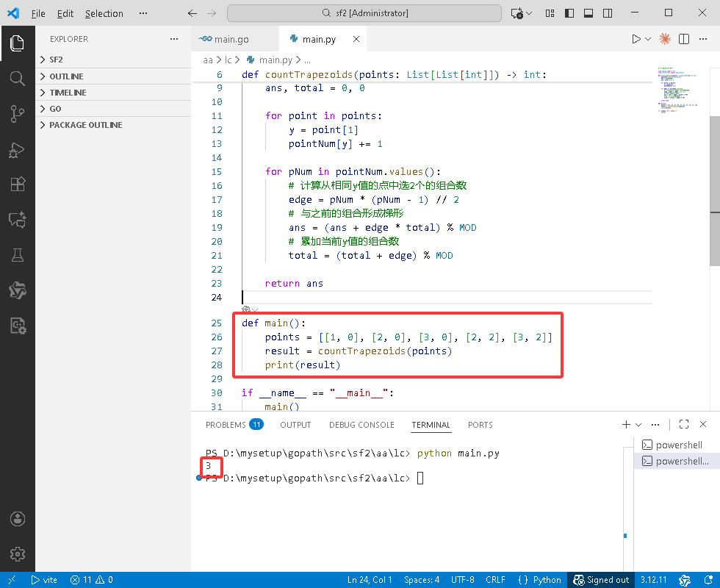This screenshot has width=720, height=588.
Task: Open the terminal launch profile dropdown
Action: point(638,425)
